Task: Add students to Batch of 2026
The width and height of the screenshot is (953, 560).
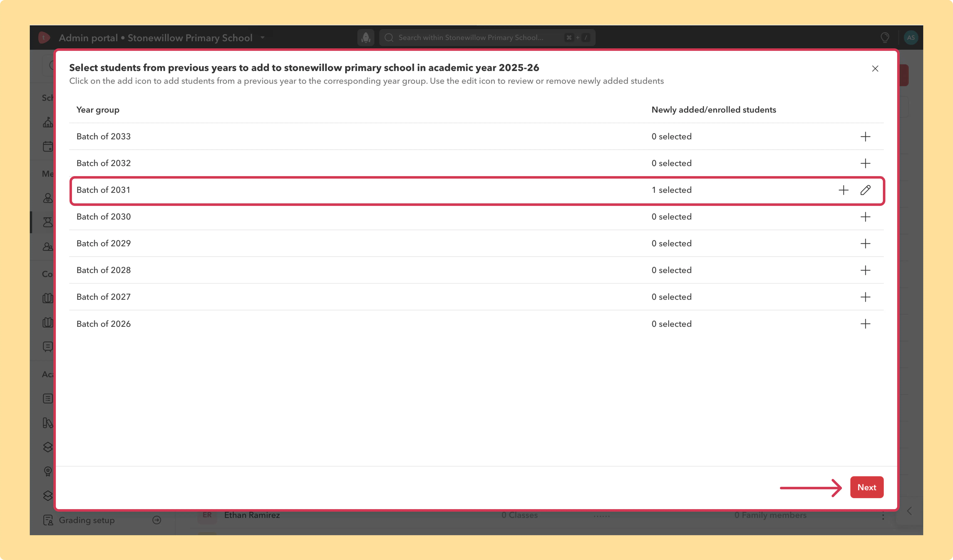Action: click(865, 324)
